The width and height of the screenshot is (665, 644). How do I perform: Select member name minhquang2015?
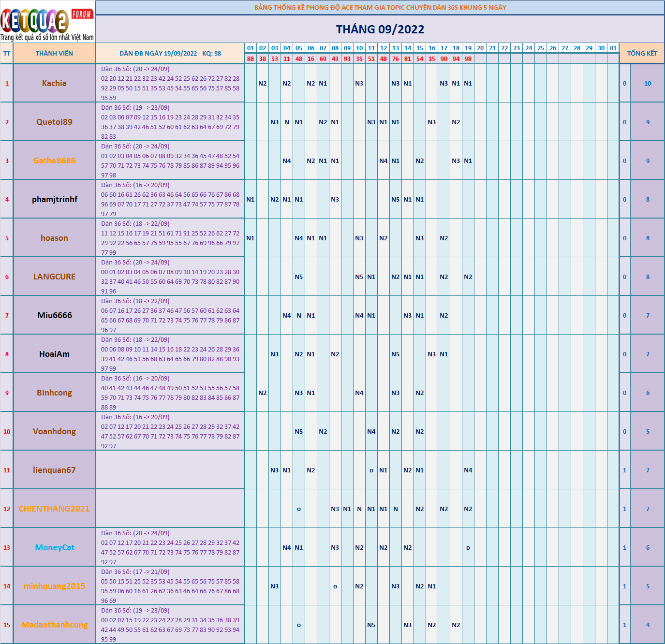pos(54,586)
